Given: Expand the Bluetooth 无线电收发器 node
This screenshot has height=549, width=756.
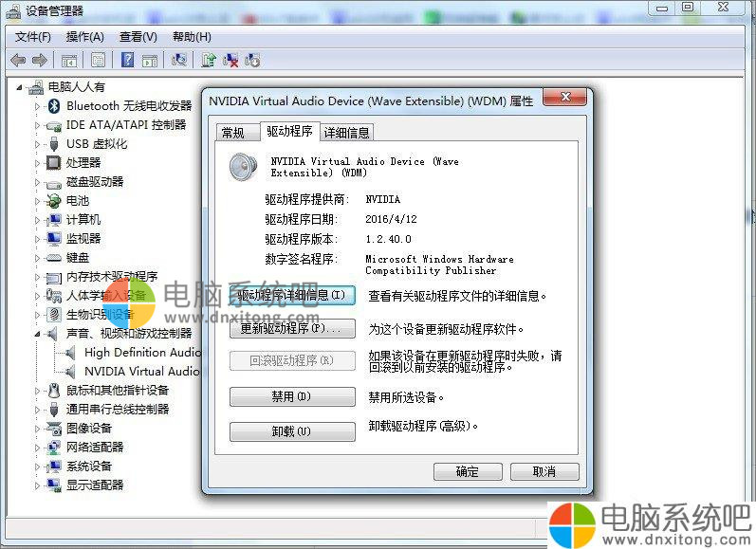Looking at the screenshot, I should 37,106.
